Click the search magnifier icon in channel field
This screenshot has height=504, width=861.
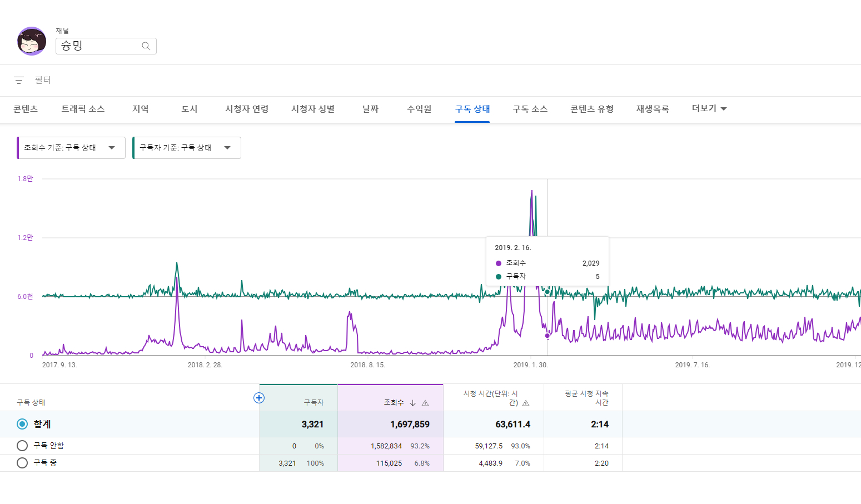click(x=146, y=46)
